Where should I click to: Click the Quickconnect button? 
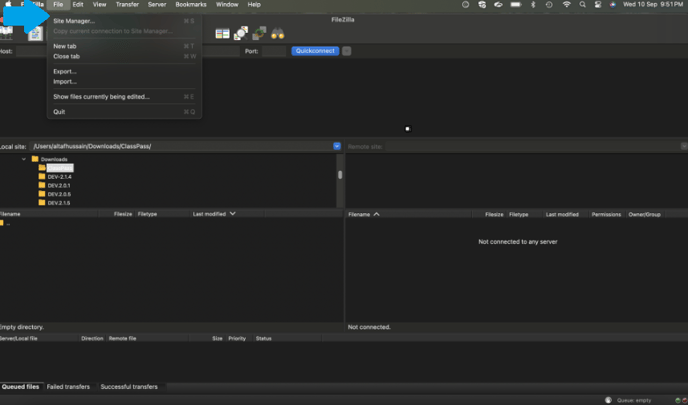click(315, 51)
